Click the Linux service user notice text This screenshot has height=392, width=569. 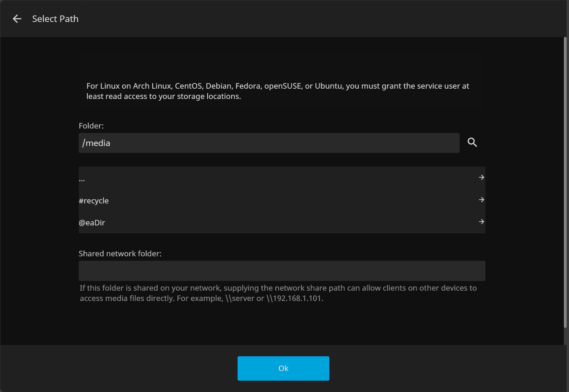click(x=278, y=91)
